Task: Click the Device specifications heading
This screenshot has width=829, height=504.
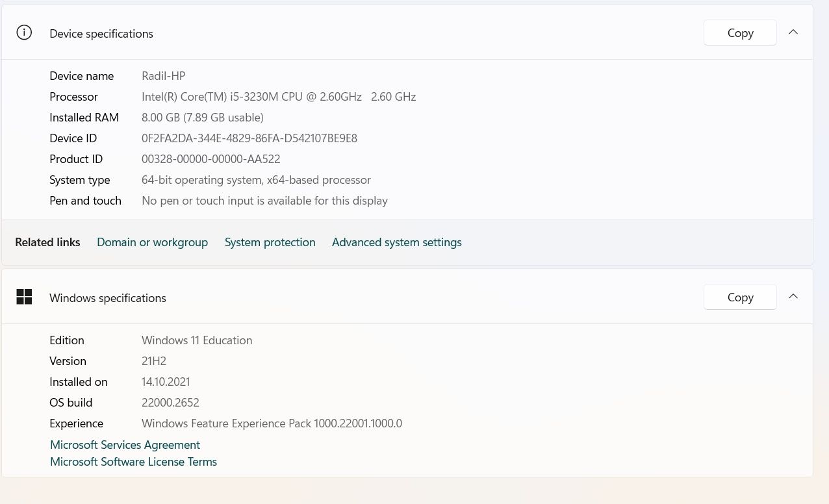Action: click(101, 34)
